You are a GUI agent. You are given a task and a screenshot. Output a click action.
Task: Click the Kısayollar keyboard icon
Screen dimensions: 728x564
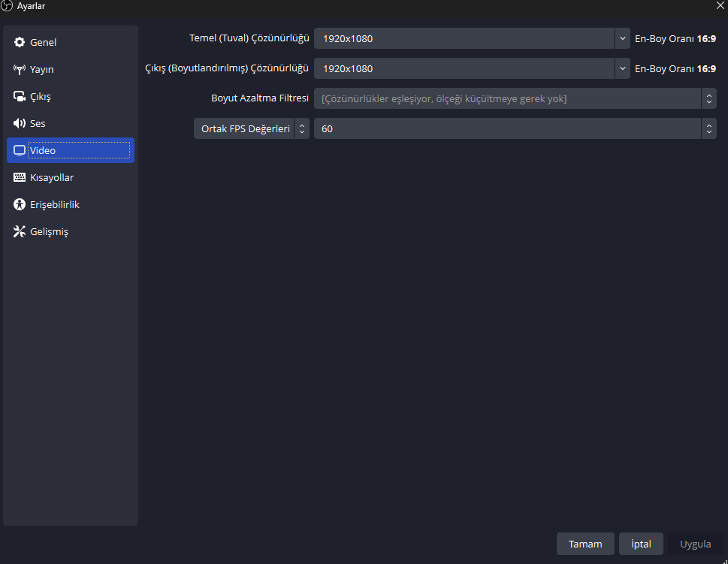coord(20,177)
